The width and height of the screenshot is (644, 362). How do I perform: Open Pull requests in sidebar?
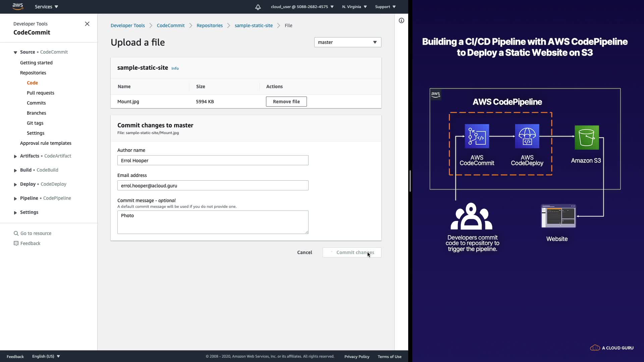[40, 93]
